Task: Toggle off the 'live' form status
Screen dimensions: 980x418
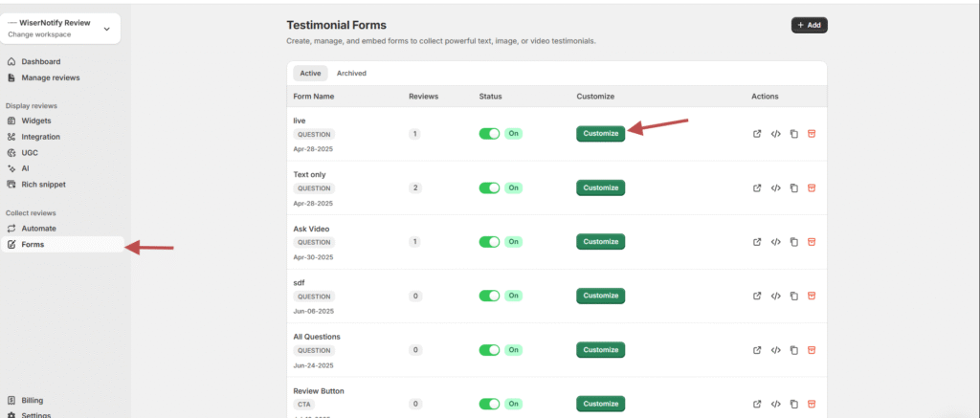Action: [489, 134]
